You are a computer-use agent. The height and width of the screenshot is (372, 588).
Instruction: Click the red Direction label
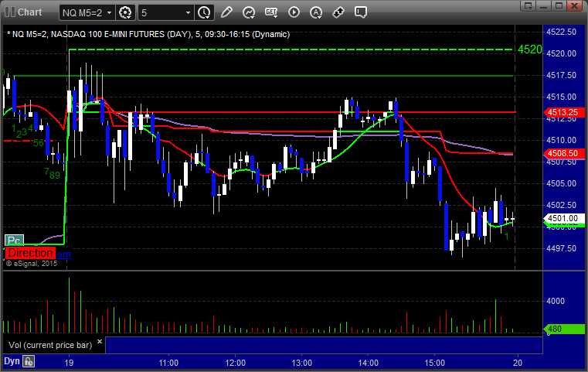pyautogui.click(x=30, y=253)
